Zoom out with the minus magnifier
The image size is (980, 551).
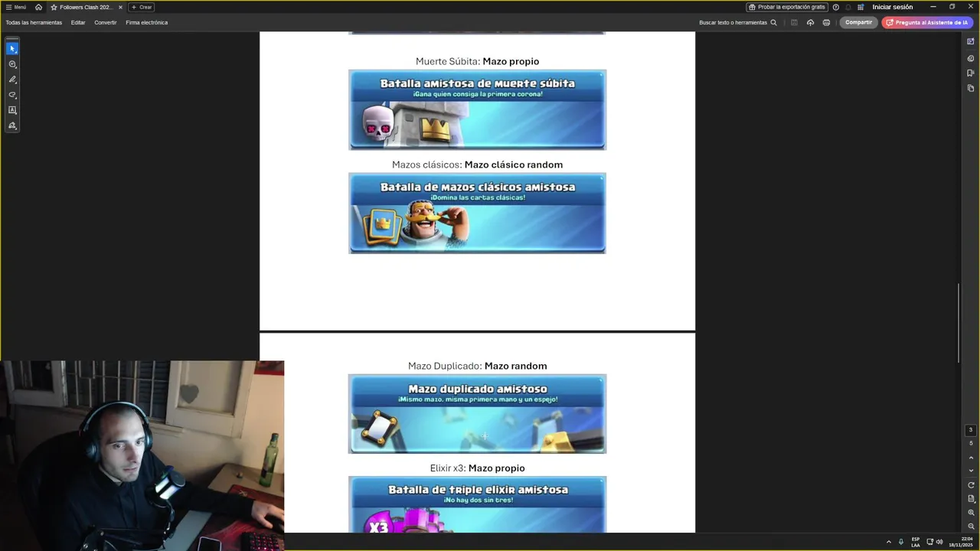click(x=971, y=527)
